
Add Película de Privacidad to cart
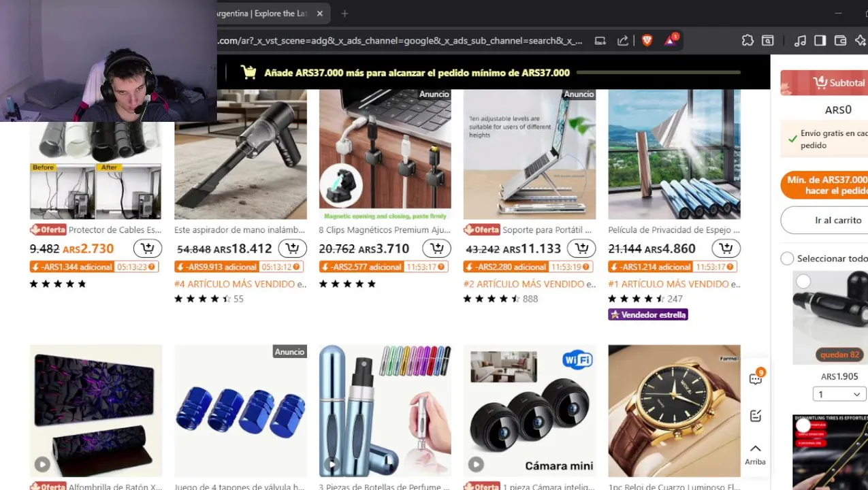point(726,248)
